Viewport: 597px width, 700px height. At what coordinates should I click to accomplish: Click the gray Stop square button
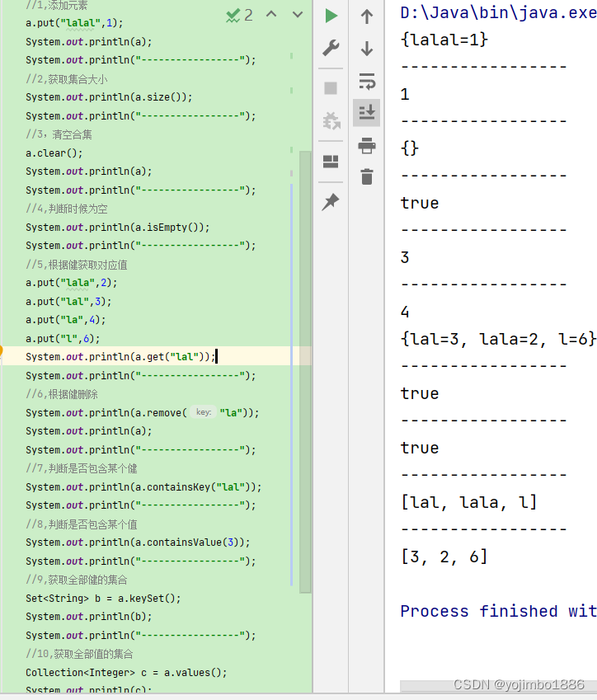331,88
